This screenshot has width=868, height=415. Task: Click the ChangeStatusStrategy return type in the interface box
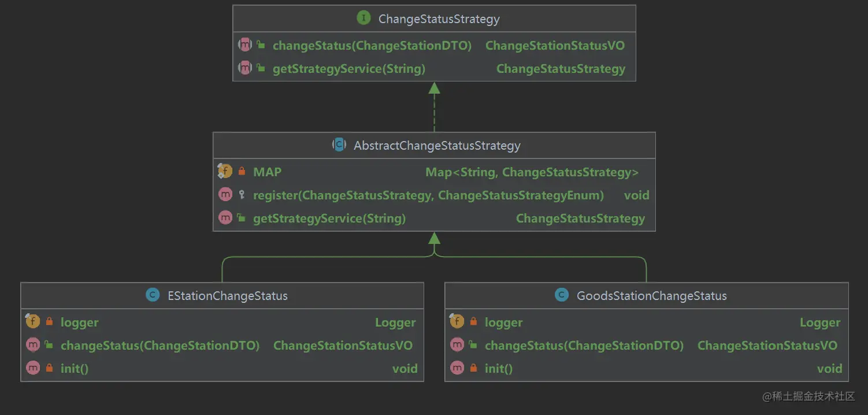coord(561,69)
